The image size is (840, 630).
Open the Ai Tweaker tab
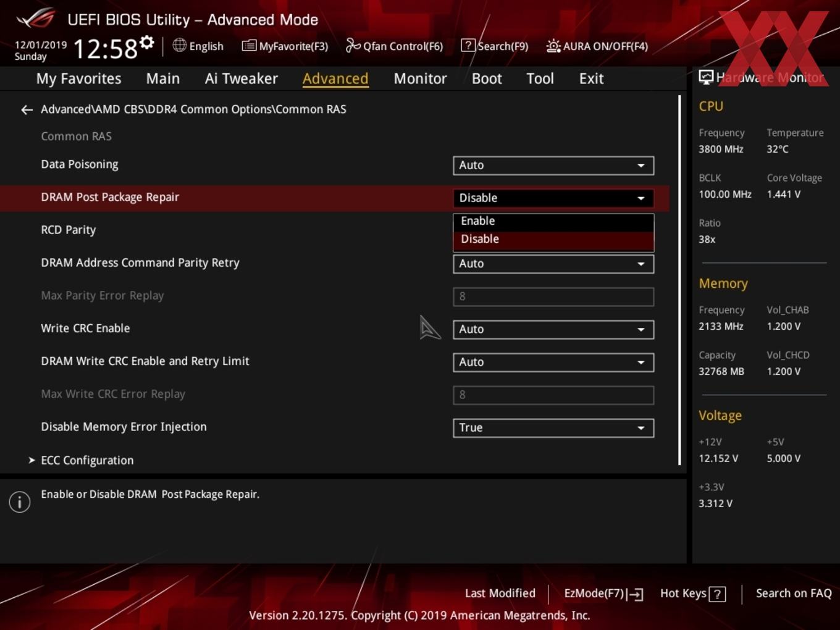coord(241,78)
